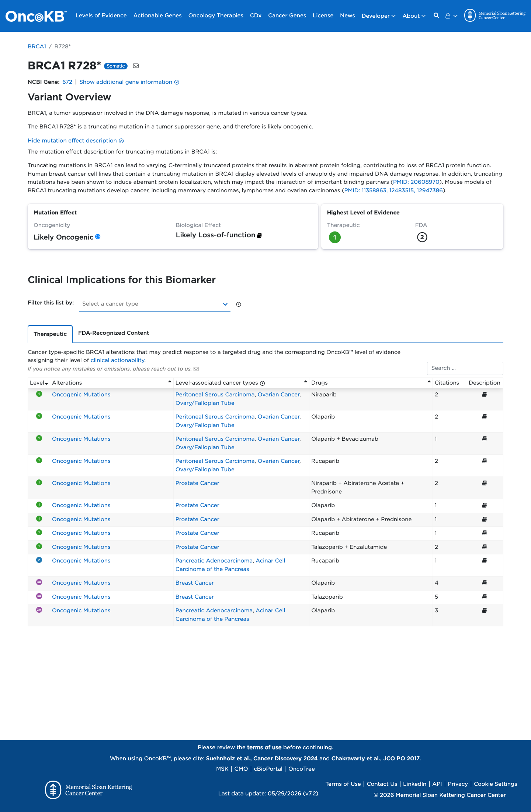Open 'terms of use' footer notice link
Image resolution: width=531 pixels, height=812 pixels.
point(264,747)
